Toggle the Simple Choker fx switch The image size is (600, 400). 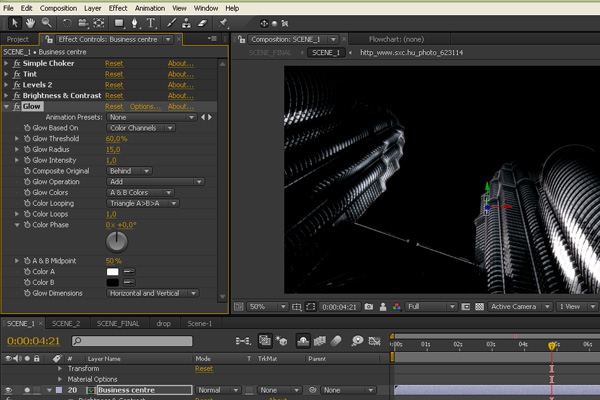pyautogui.click(x=16, y=63)
